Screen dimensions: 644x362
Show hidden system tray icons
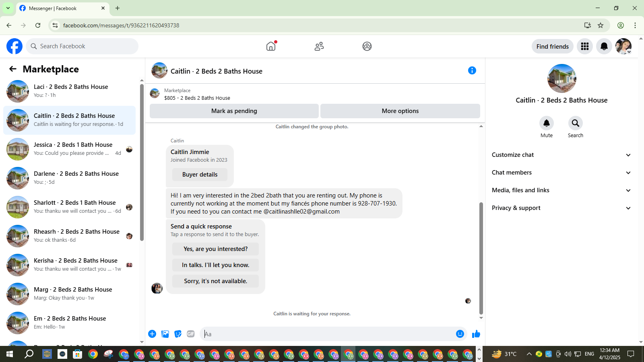click(529, 354)
